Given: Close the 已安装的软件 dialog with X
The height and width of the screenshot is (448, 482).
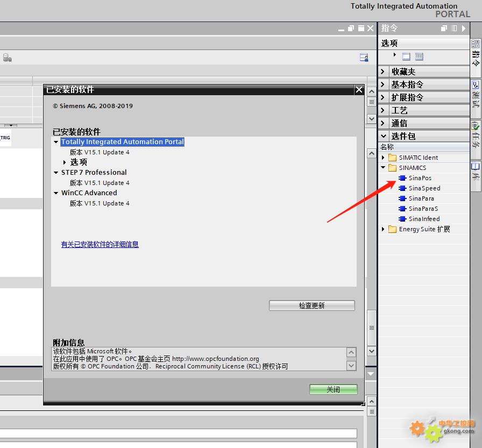Looking at the screenshot, I should (359, 90).
